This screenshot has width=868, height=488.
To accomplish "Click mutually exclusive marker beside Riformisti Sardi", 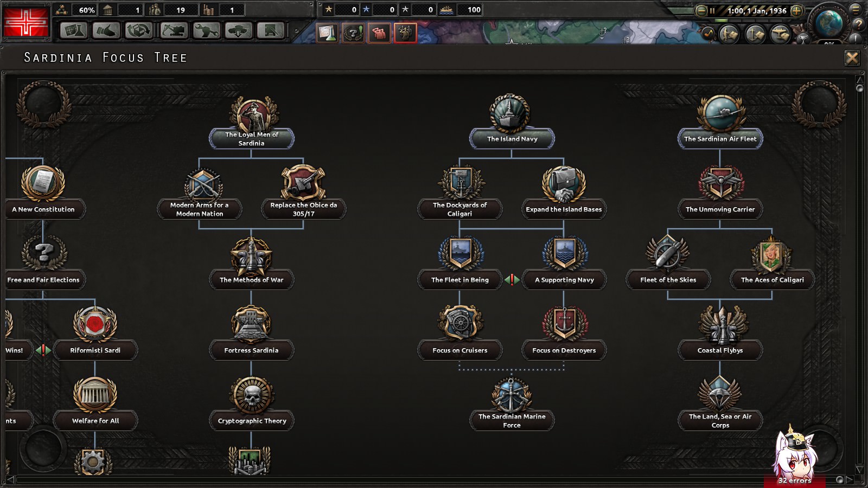I will [43, 350].
